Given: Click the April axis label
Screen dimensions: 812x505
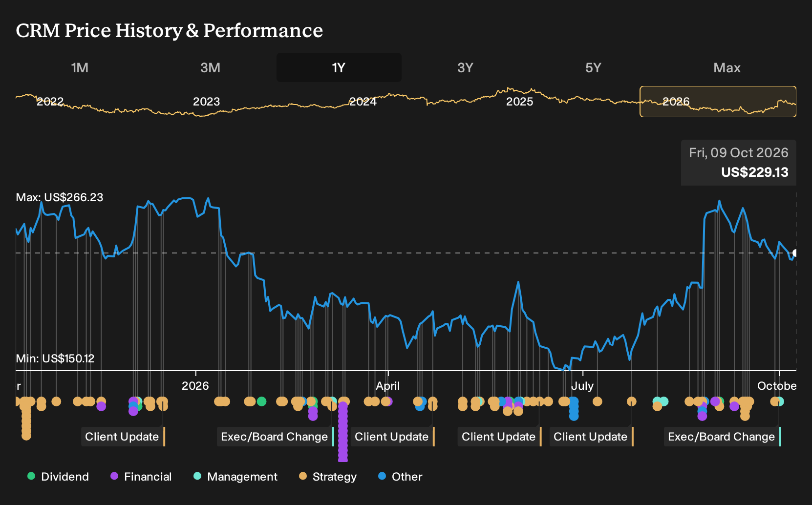Looking at the screenshot, I should 387,386.
